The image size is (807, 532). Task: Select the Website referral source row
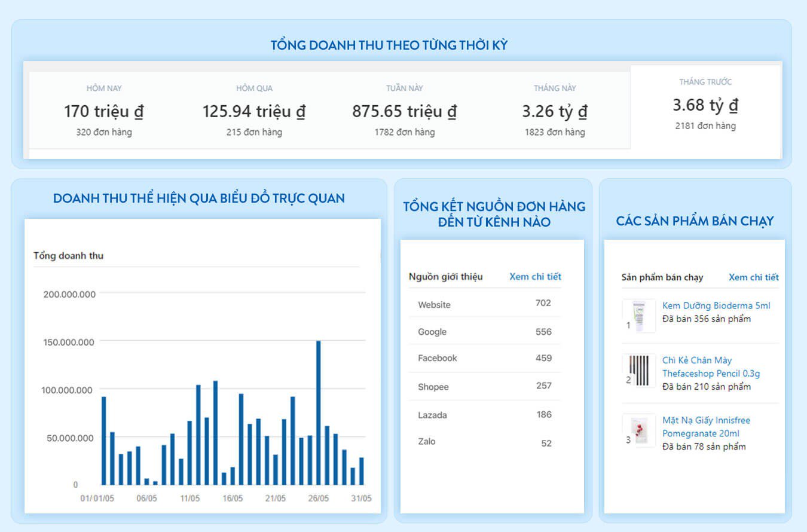click(484, 304)
